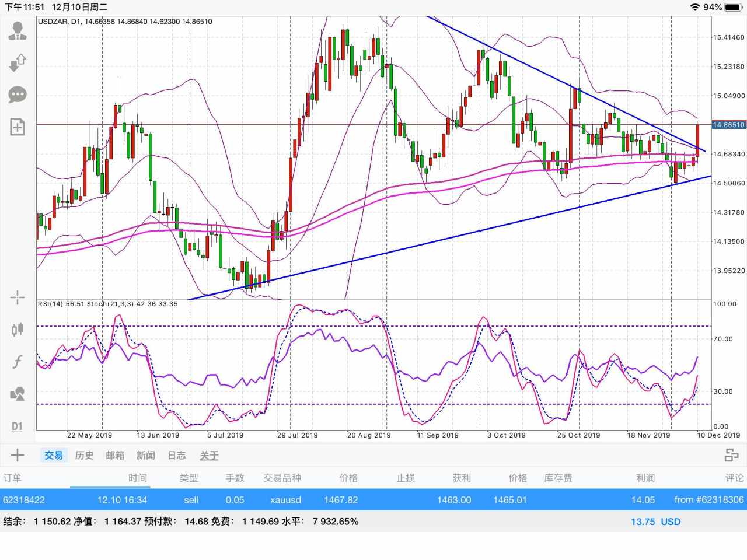747x560 pixels.
Task: Tap the current price 1465.01
Action: [510, 500]
